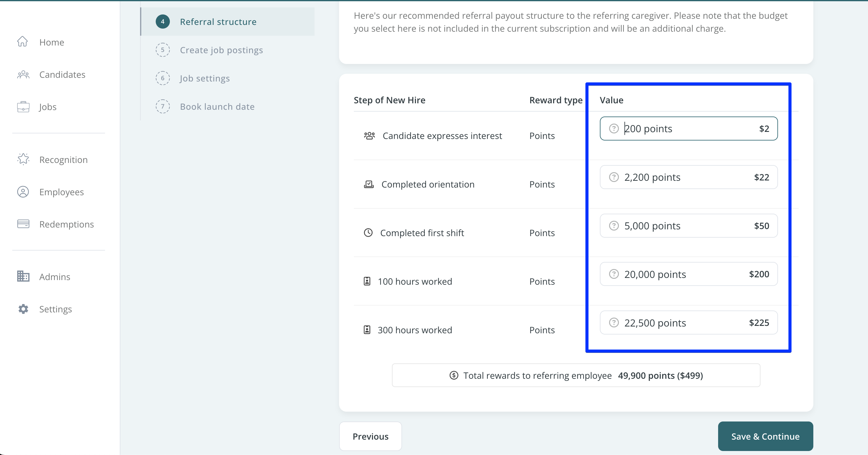Viewport: 868px width, 455px height.
Task: Click the Home house icon
Action: 23,42
